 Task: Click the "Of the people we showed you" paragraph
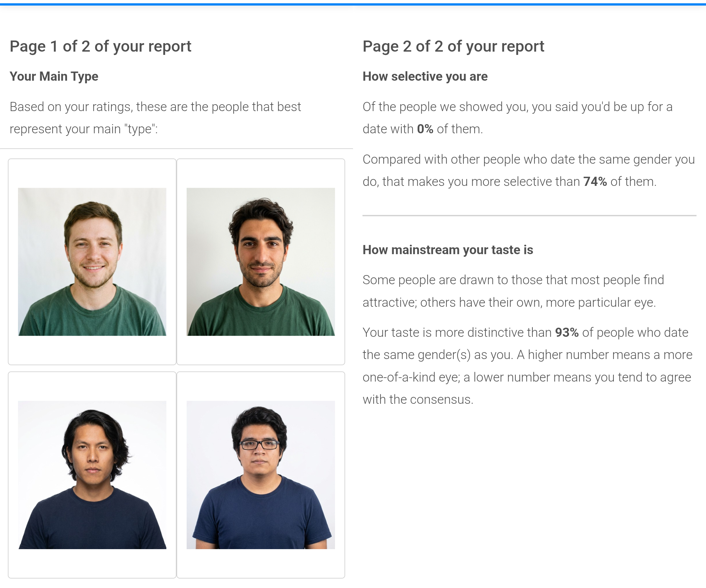pyautogui.click(x=518, y=118)
